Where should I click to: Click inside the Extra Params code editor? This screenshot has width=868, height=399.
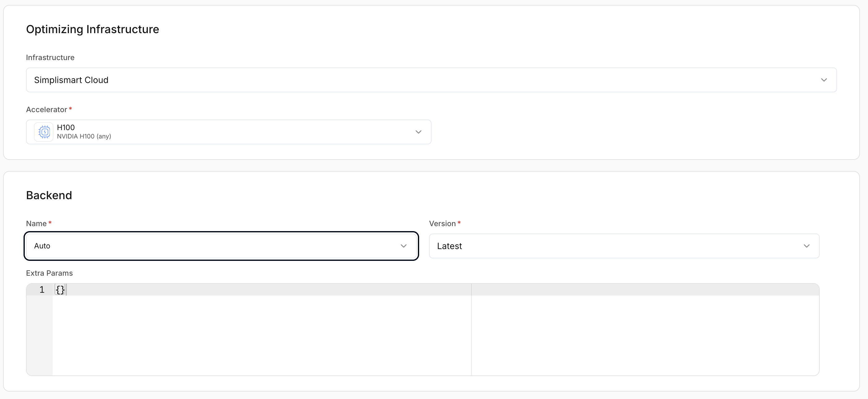click(262, 334)
